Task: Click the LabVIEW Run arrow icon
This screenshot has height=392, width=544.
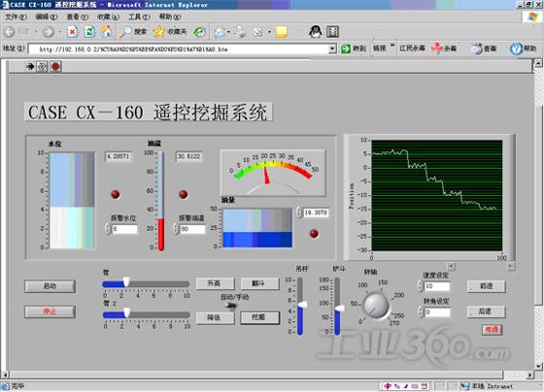Action: pyautogui.click(x=30, y=66)
